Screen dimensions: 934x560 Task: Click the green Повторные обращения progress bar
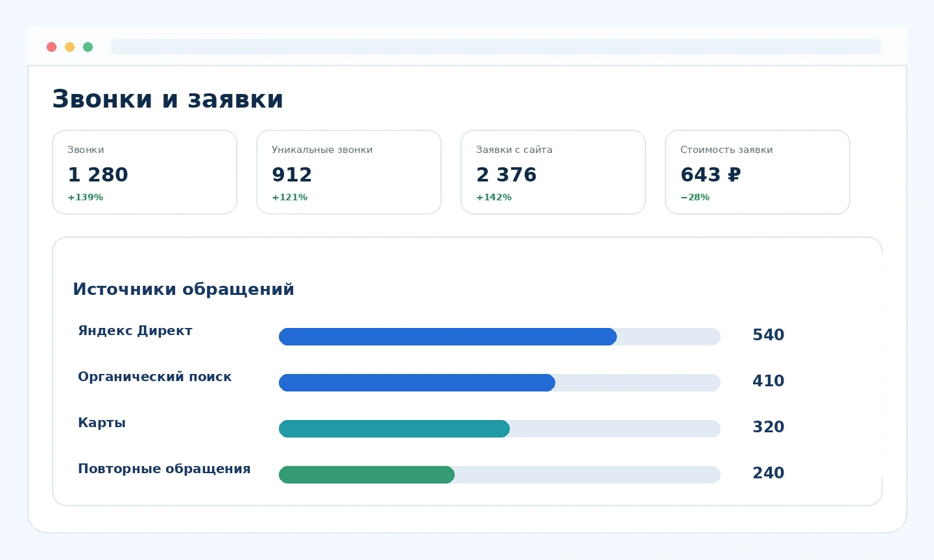pos(499,475)
